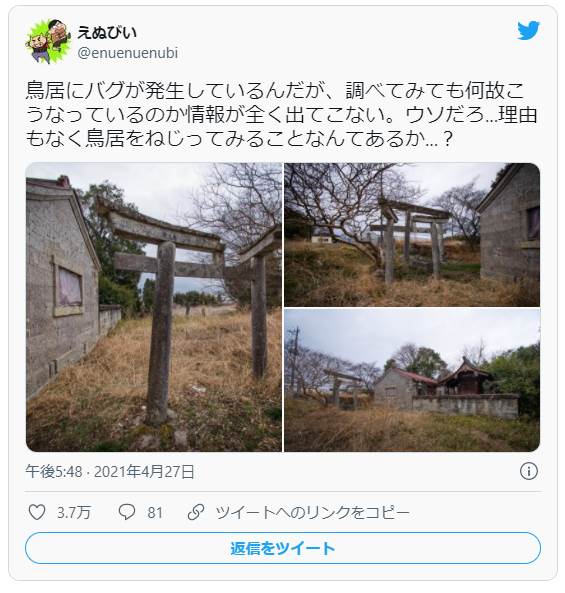Click the 81 reply count
The height and width of the screenshot is (593, 565).
click(x=155, y=513)
